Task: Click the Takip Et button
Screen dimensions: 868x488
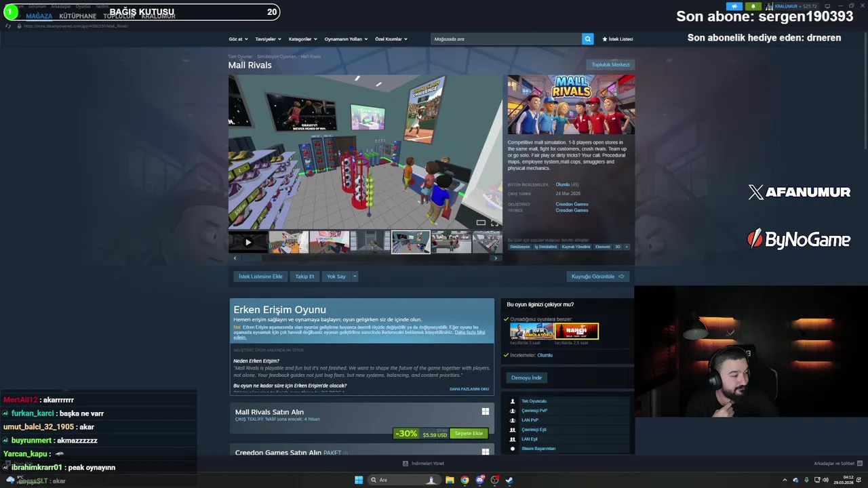Action: coord(304,276)
